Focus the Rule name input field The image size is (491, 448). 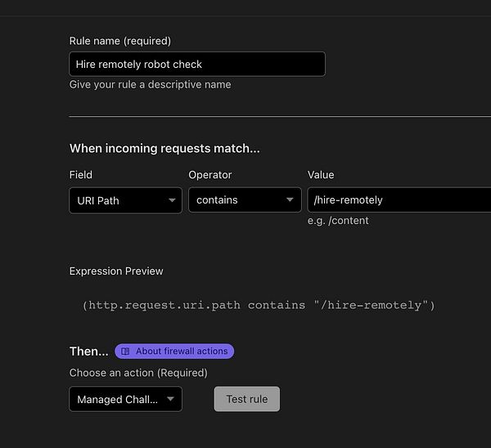196,64
